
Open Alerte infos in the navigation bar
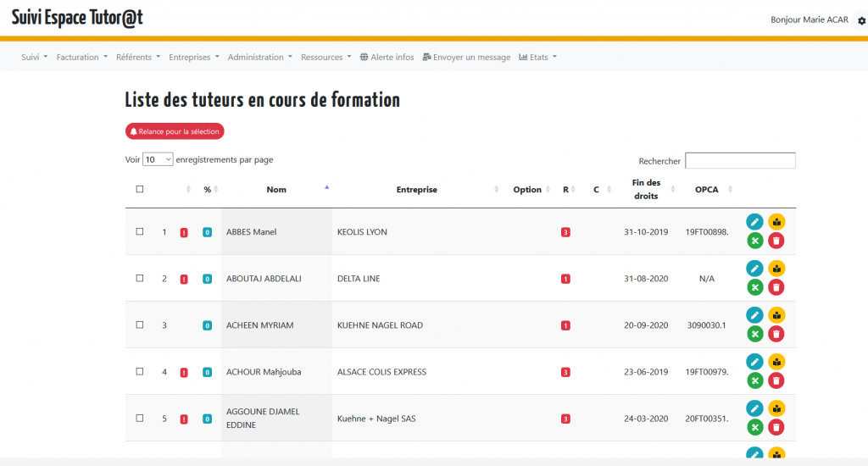pyautogui.click(x=387, y=57)
